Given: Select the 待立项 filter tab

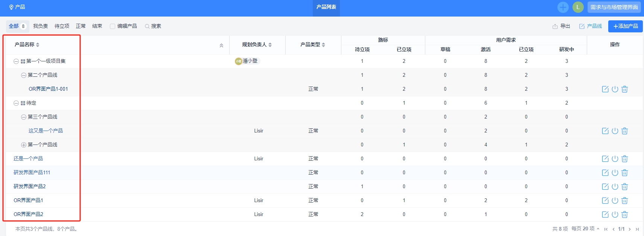Looking at the screenshot, I should (x=62, y=26).
